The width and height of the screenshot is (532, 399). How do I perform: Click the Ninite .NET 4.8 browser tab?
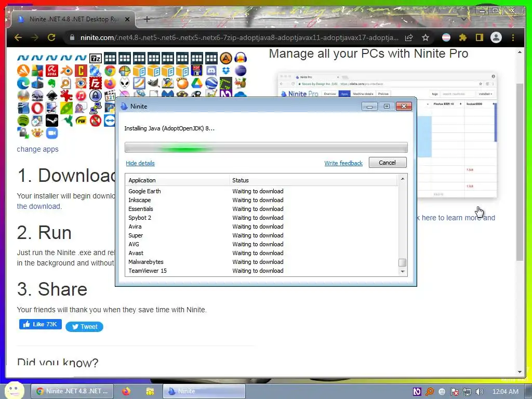73,19
